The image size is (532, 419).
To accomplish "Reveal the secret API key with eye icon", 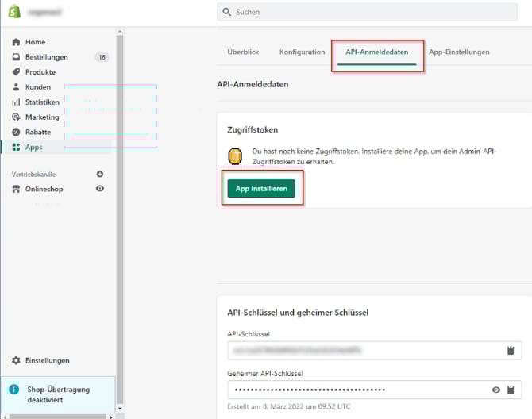I will click(496, 390).
